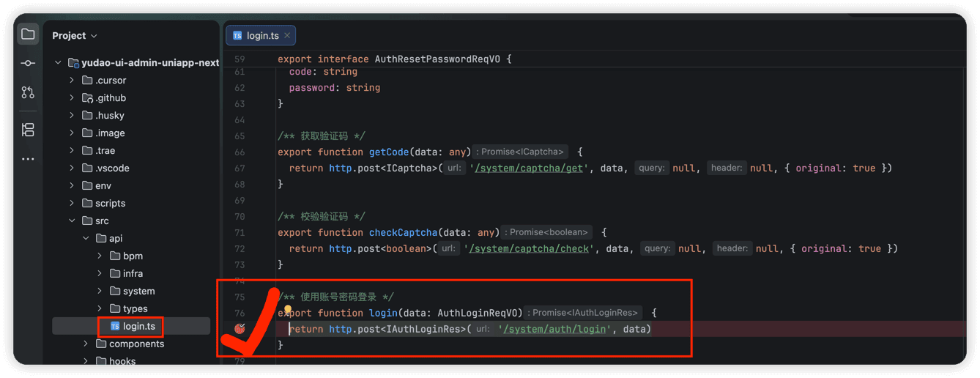Open the Pull Requests tool window icon
The width and height of the screenshot is (980, 378).
(28, 92)
